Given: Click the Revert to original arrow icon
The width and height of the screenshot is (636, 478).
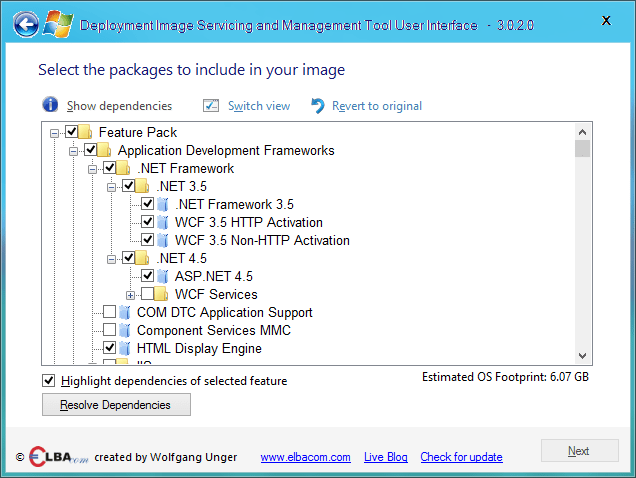Looking at the screenshot, I should [318, 105].
